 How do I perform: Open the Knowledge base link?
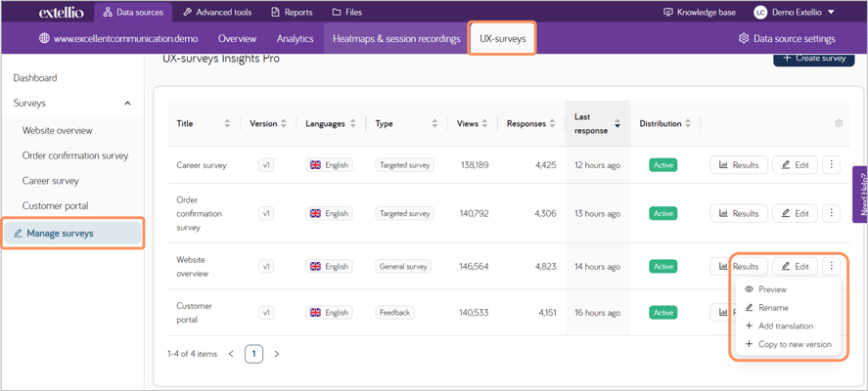700,12
